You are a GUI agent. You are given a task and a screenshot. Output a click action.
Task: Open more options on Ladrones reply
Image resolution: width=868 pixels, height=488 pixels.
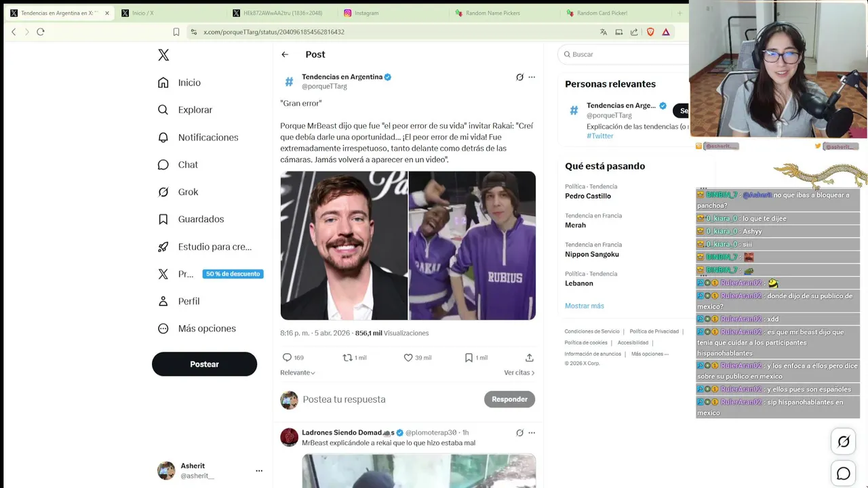[x=532, y=432]
